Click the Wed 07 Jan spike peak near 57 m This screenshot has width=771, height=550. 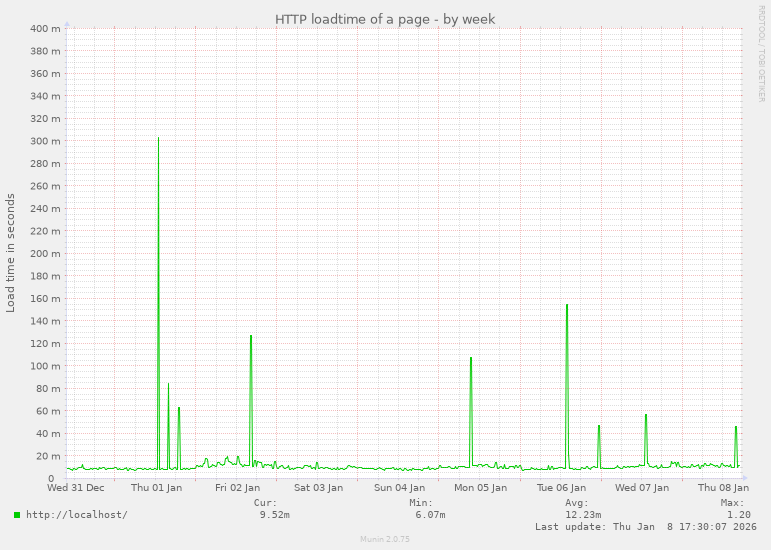(646, 415)
